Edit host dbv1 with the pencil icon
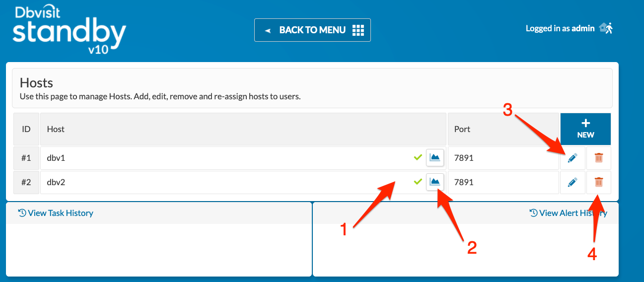This screenshot has width=644, height=282. [x=572, y=158]
